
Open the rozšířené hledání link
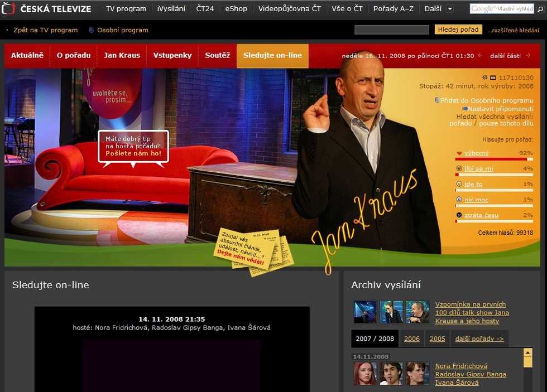[514, 30]
